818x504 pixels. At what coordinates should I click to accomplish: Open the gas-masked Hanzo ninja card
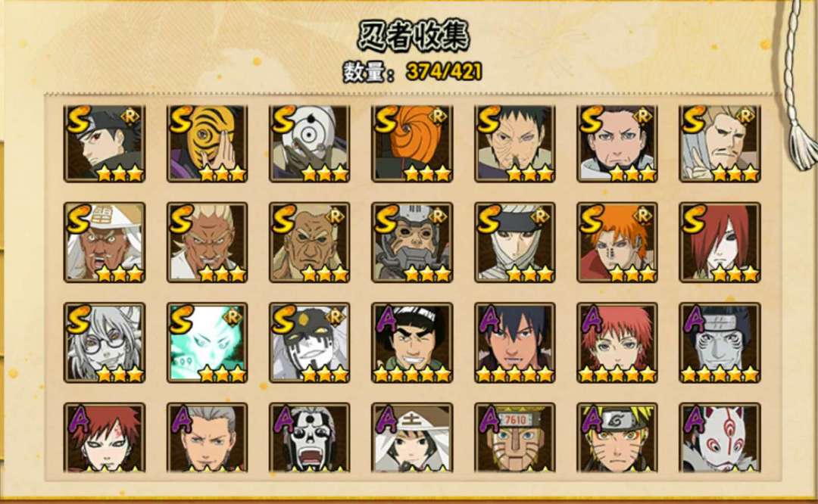(x=412, y=242)
